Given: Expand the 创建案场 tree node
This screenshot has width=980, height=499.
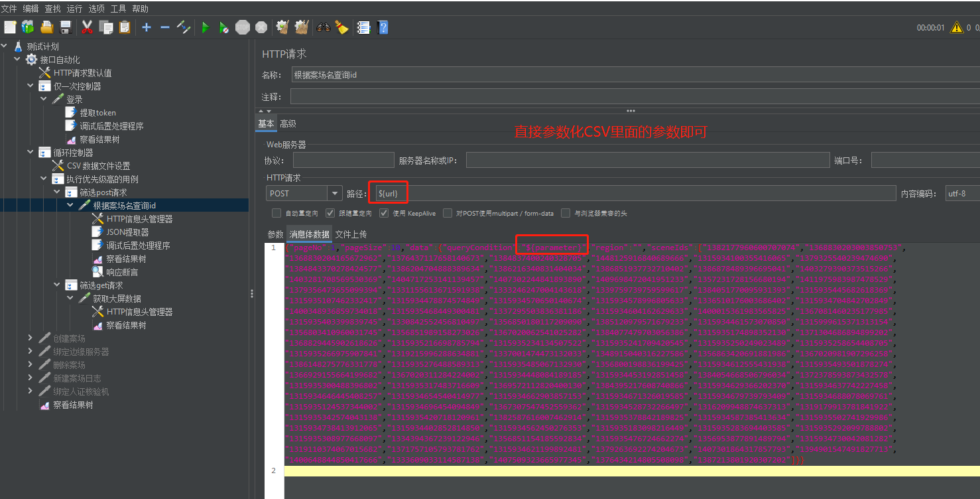Looking at the screenshot, I should pos(31,338).
